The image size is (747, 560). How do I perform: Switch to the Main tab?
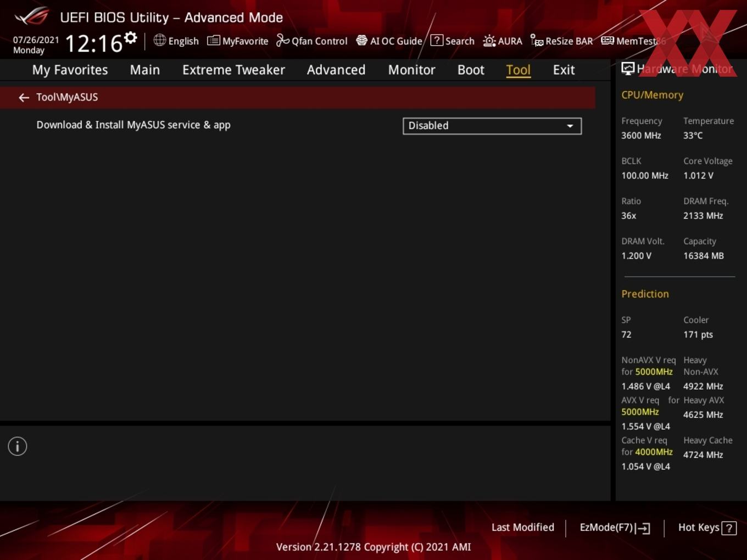click(145, 70)
